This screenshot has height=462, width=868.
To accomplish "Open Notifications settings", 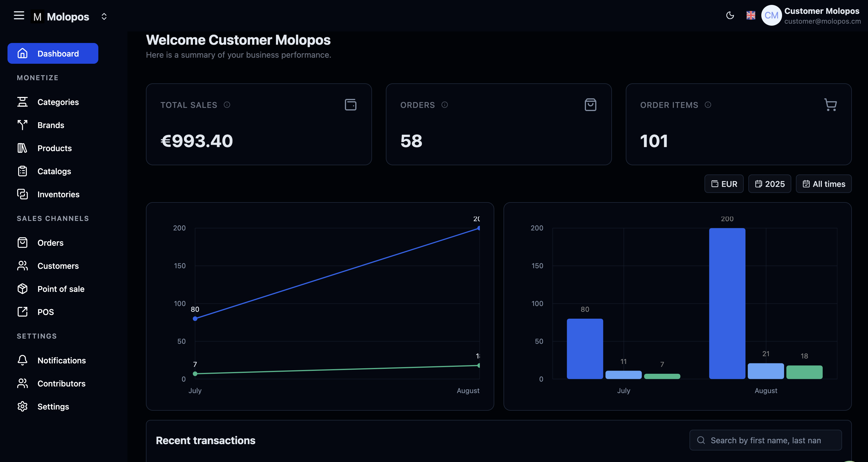I will click(61, 360).
